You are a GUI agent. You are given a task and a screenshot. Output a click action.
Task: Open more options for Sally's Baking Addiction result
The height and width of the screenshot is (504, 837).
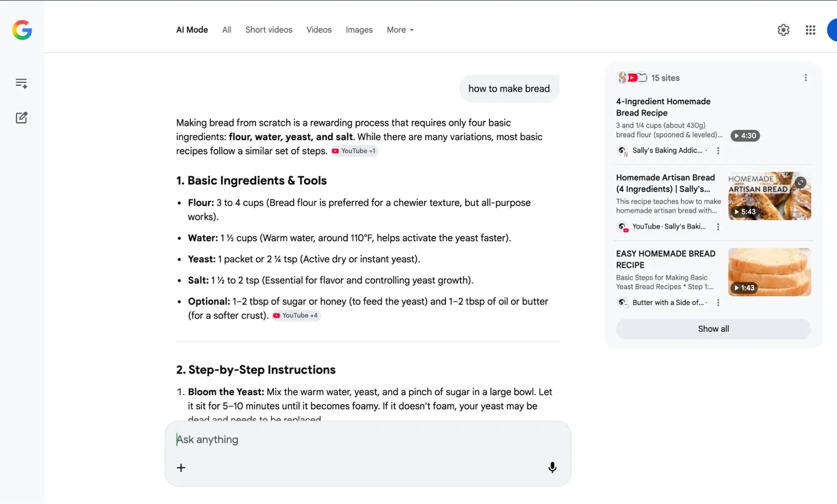(x=718, y=151)
